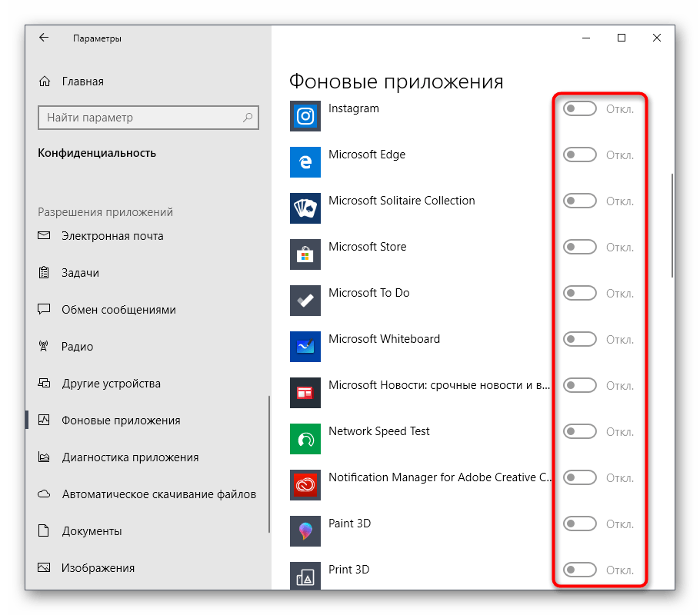
Task: Click the search magnifier icon
Action: point(248,118)
